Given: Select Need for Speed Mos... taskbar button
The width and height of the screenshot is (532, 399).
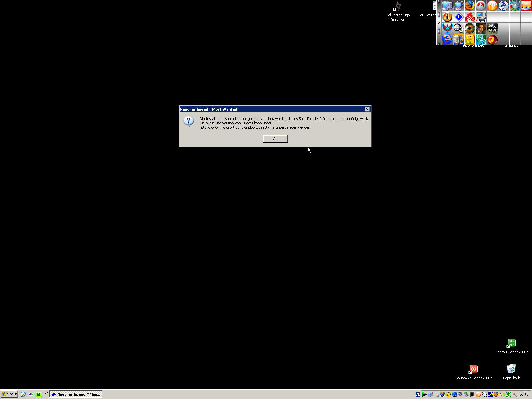Looking at the screenshot, I should point(76,394).
